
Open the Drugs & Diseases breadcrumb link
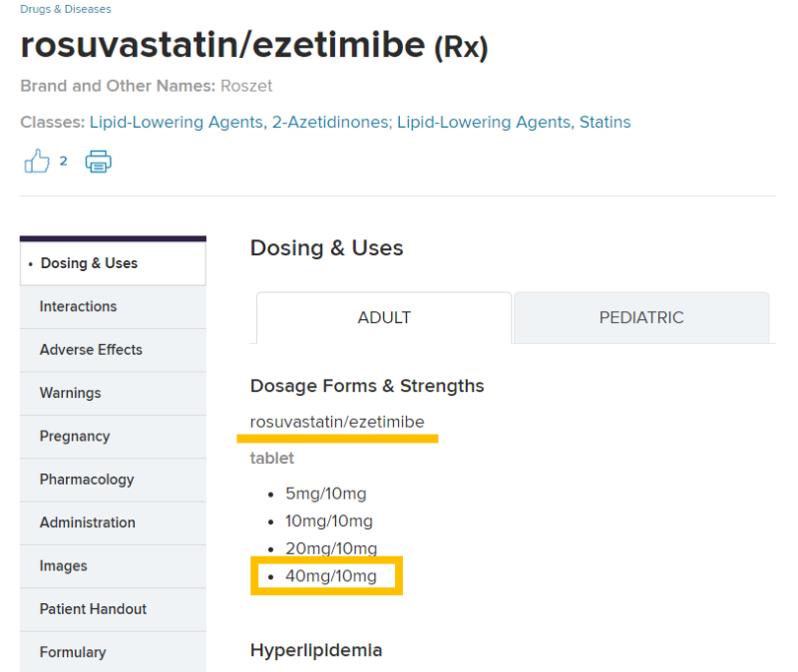tap(66, 9)
